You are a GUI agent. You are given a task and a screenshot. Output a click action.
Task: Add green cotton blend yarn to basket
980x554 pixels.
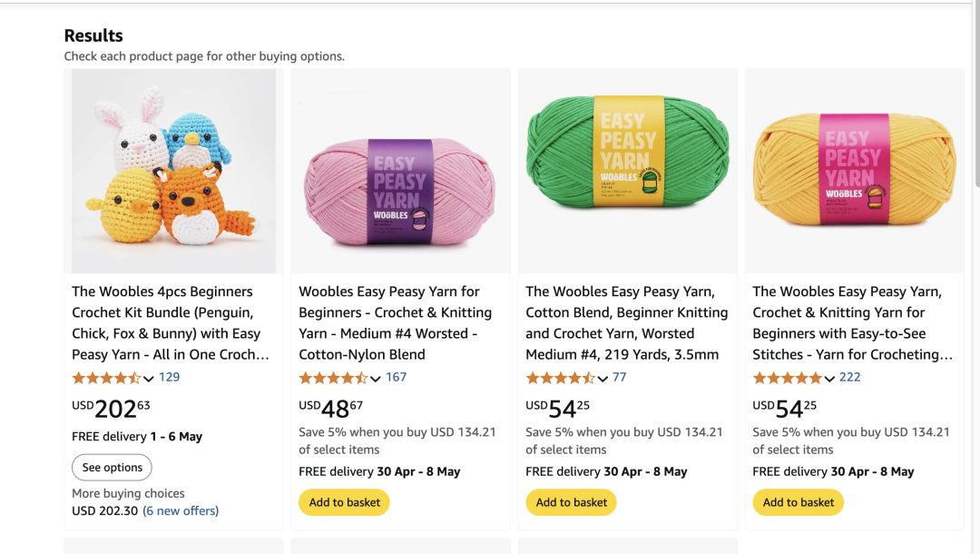click(572, 502)
